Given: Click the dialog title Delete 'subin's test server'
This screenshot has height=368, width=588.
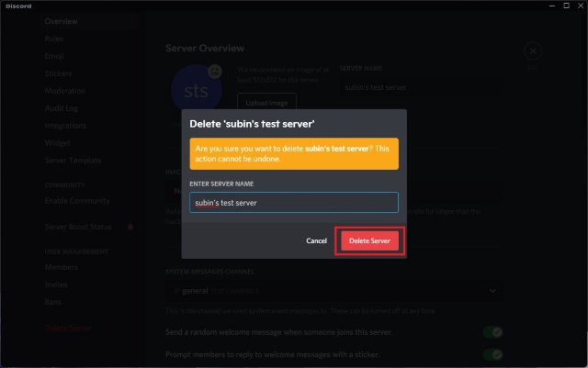Looking at the screenshot, I should [252, 124].
